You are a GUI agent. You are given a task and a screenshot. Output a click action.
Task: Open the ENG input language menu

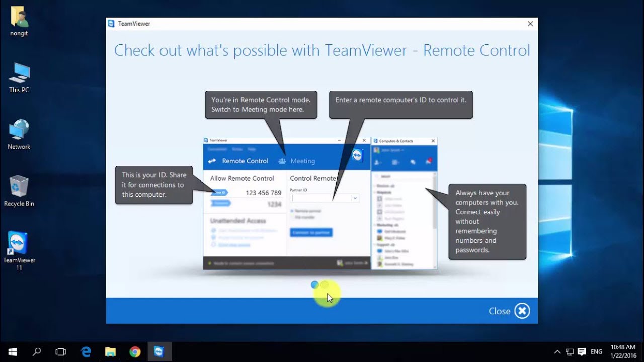tap(596, 352)
